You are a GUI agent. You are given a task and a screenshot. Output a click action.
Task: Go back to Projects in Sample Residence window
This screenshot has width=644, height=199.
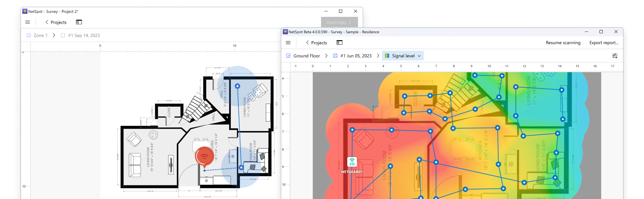coord(316,43)
